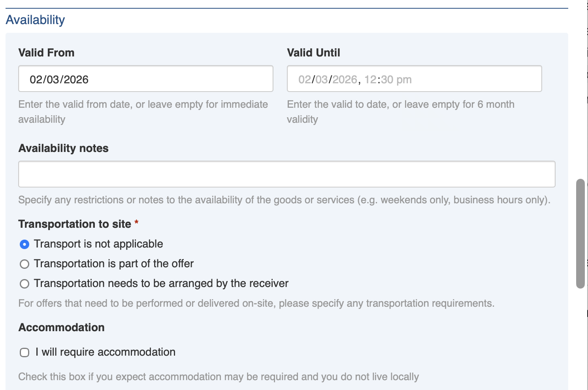Select the hour segment in Valid Until
Viewport: 588px width, 390px height.
click(370, 80)
